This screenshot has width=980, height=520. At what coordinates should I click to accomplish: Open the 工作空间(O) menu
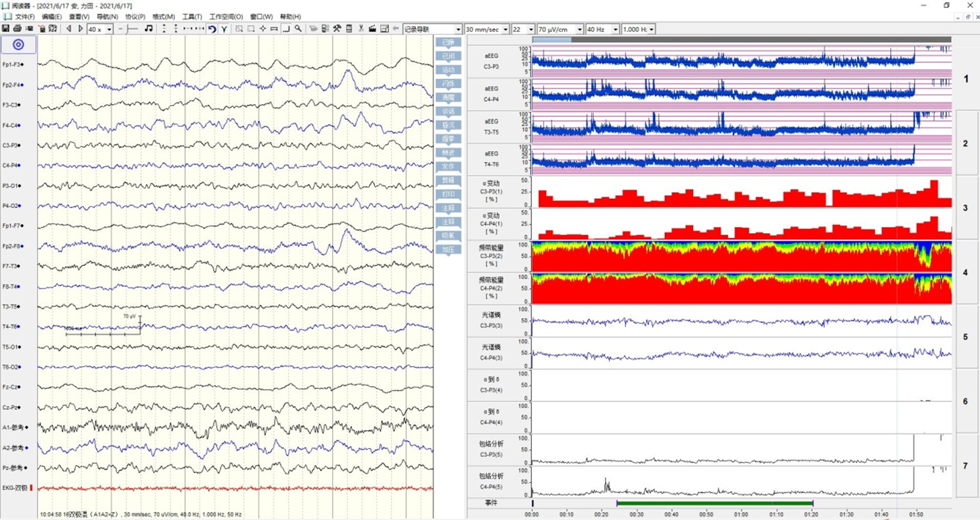pos(226,17)
